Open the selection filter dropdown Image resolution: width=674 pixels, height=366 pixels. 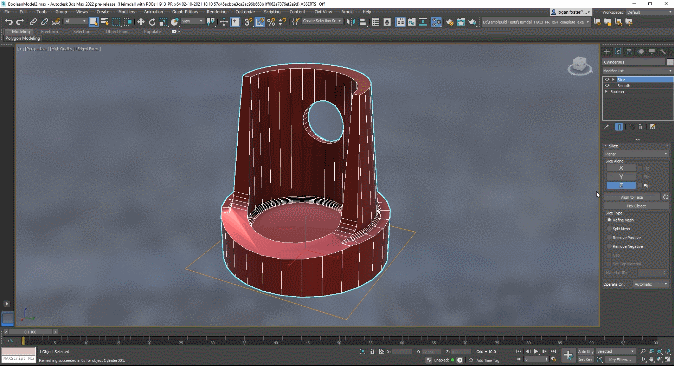[75, 22]
